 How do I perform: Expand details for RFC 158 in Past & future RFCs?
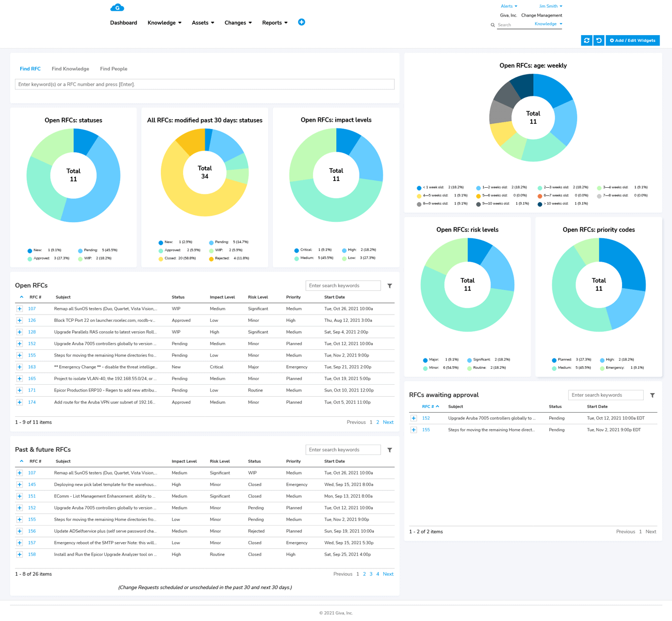pos(20,554)
